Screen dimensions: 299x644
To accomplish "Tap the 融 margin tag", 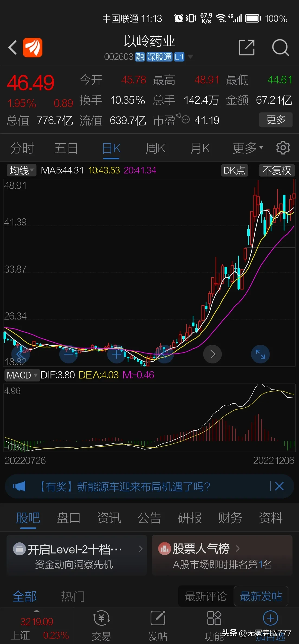I will [140, 57].
